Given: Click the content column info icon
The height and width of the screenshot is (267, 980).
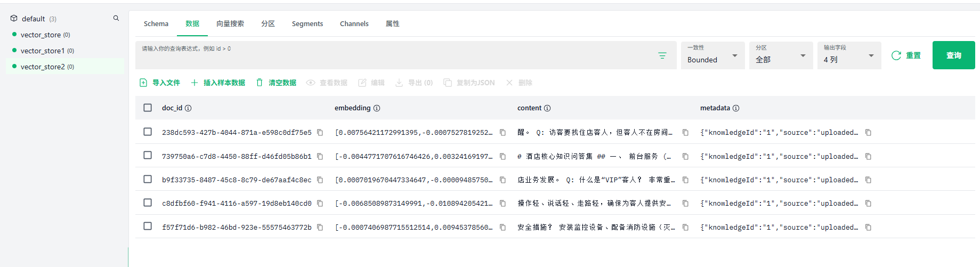Looking at the screenshot, I should pyautogui.click(x=547, y=108).
